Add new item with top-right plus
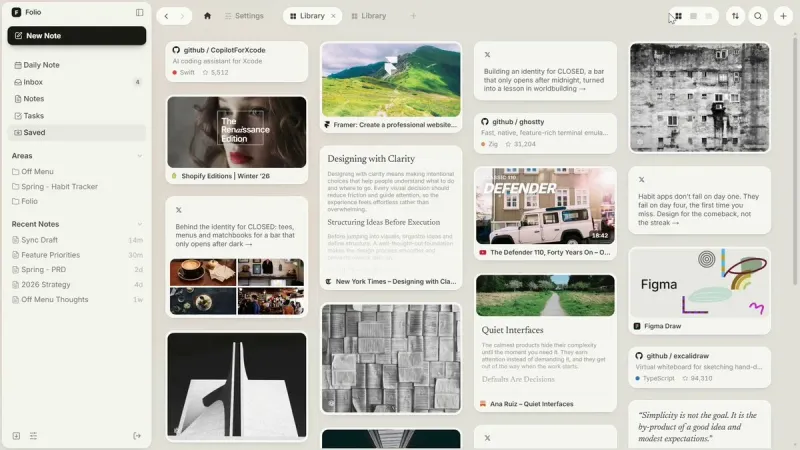800x450 pixels. point(783,16)
